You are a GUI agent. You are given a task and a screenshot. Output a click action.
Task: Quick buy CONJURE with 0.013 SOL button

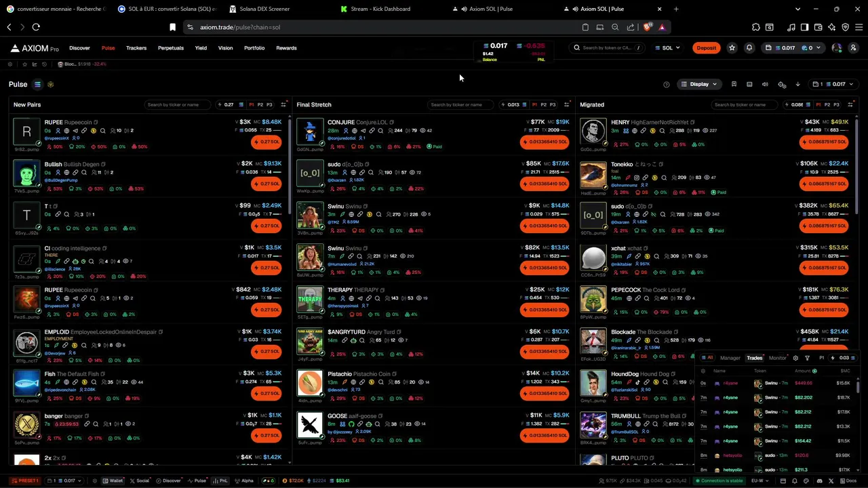pyautogui.click(x=545, y=142)
